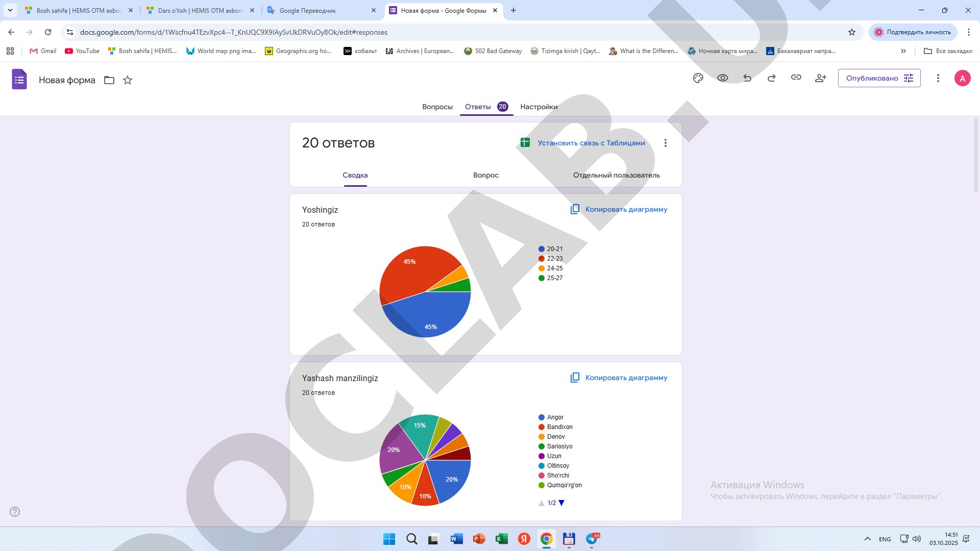Open the Chrome apps grid
The image size is (980, 551).
(10, 51)
